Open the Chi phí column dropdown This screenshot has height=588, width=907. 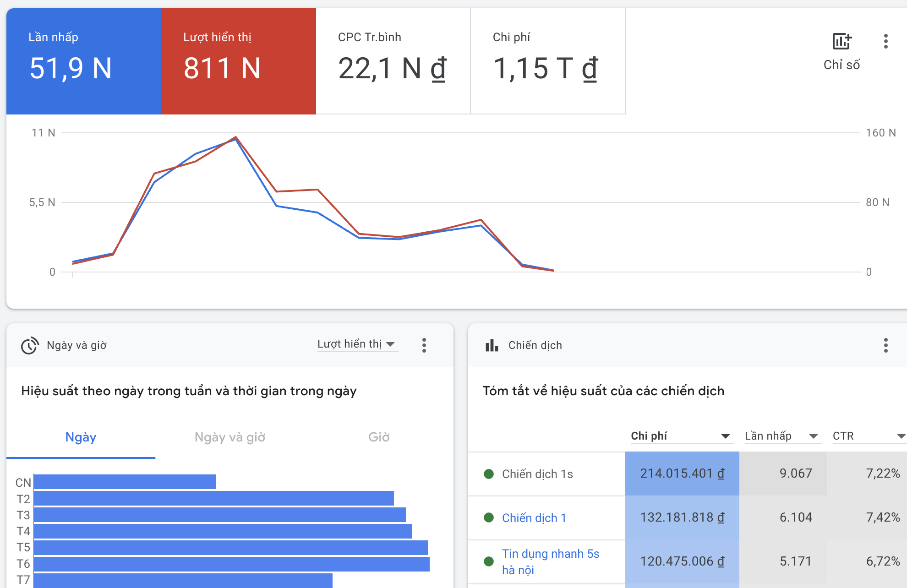click(x=725, y=436)
